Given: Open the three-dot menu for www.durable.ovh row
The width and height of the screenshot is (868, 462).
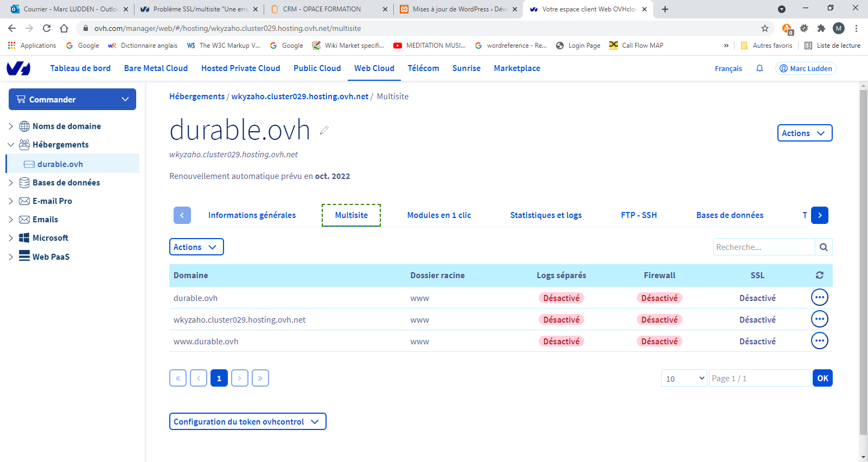Looking at the screenshot, I should [819, 341].
